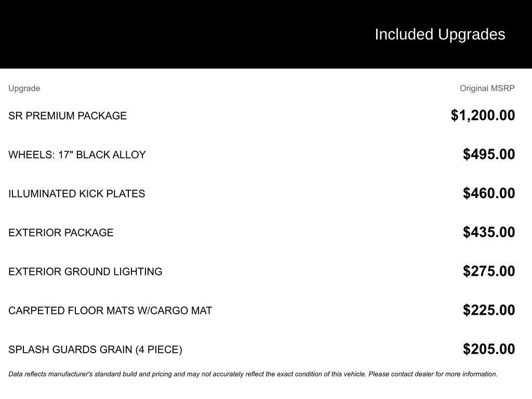Screen dimensions: 532x399
Task: Click the Upgrade column header
Action: pyautogui.click(x=24, y=88)
